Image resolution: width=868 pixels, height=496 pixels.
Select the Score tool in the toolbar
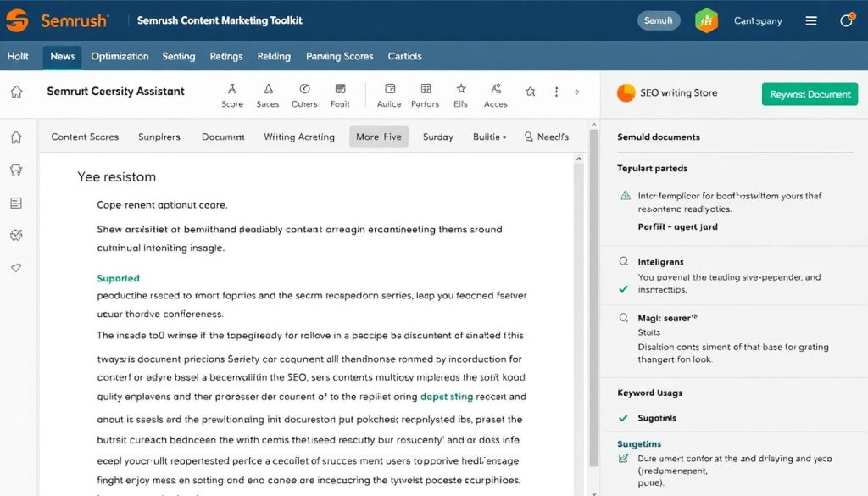tap(231, 94)
